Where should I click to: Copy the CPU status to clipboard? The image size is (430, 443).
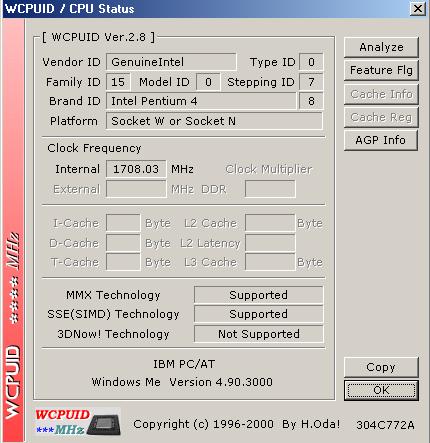[381, 367]
